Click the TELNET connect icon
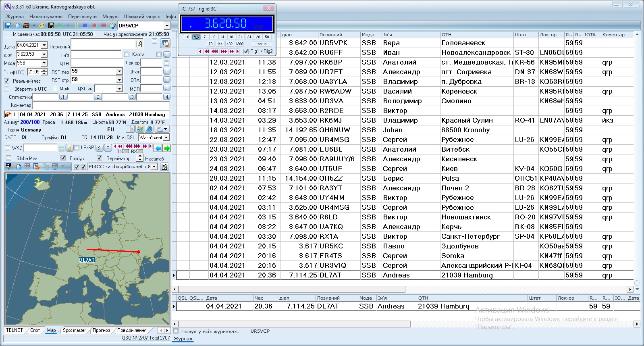644x346 pixels. pos(9,167)
